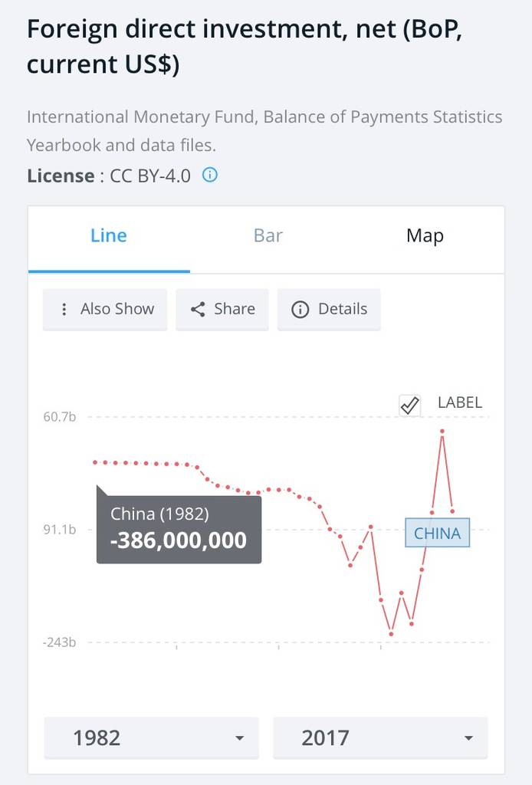The width and height of the screenshot is (532, 785).
Task: Switch to the Map tab
Action: pos(425,235)
